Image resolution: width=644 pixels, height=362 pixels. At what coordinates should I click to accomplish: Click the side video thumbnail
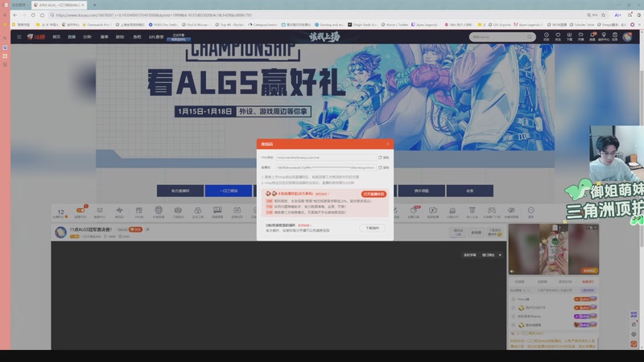pos(554,249)
